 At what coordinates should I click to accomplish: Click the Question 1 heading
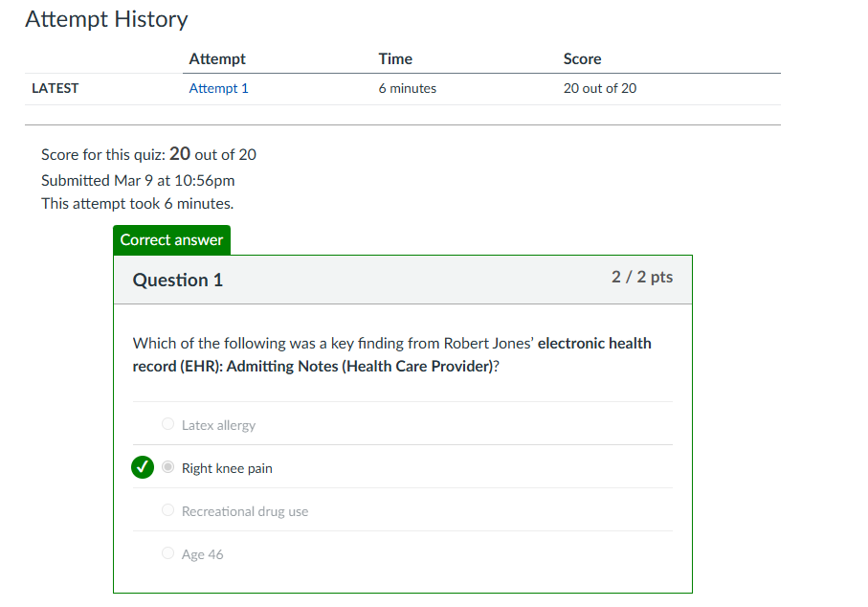[x=178, y=281]
